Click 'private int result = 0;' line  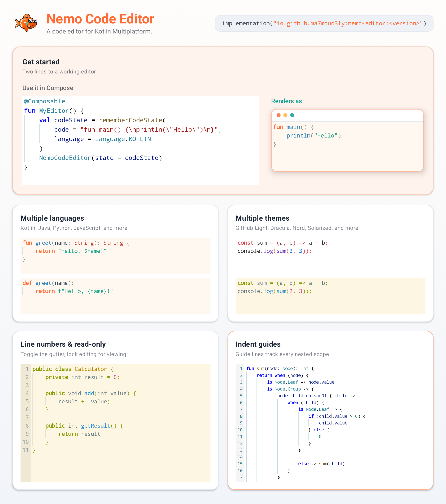pos(82,377)
